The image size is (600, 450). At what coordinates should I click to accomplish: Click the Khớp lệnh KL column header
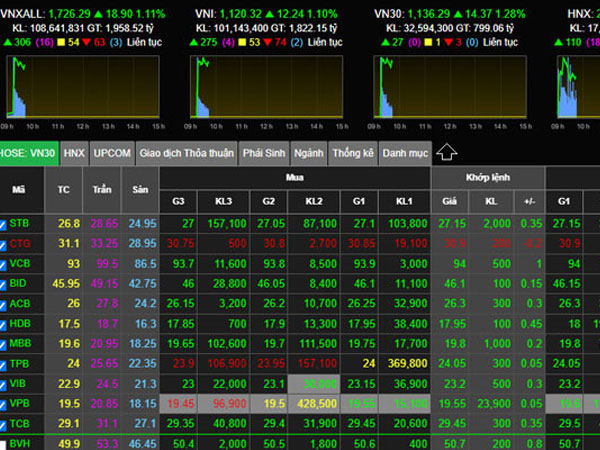[x=491, y=201]
